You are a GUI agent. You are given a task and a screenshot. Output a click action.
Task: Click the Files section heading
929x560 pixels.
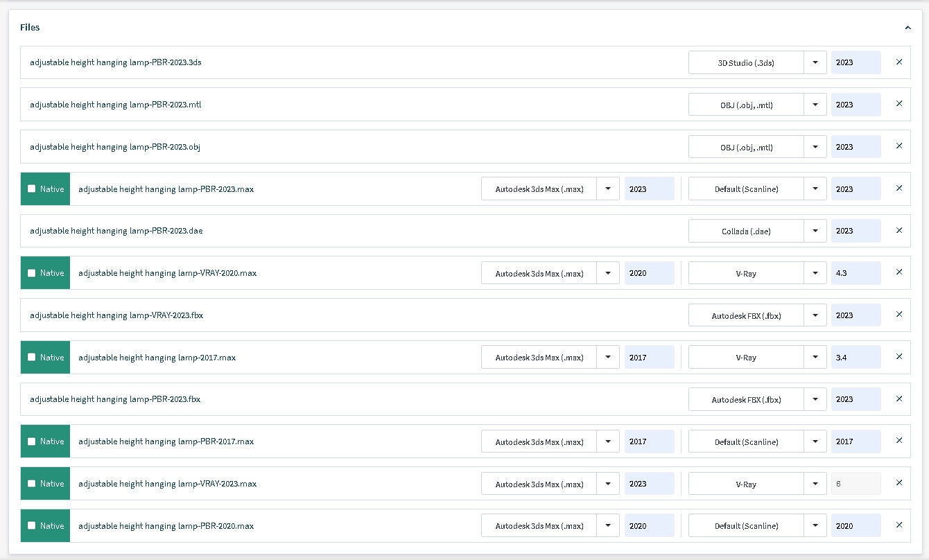point(30,28)
